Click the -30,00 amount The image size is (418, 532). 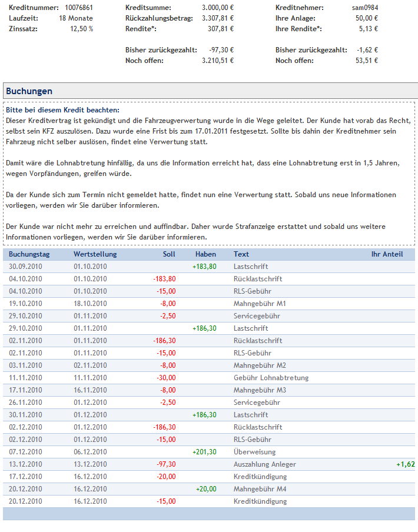coord(166,378)
